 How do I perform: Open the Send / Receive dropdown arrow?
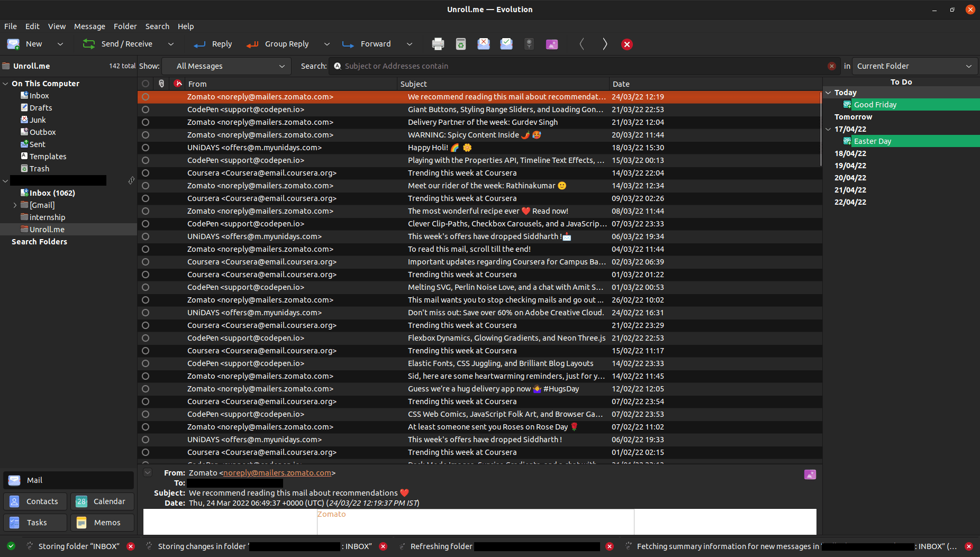point(170,44)
